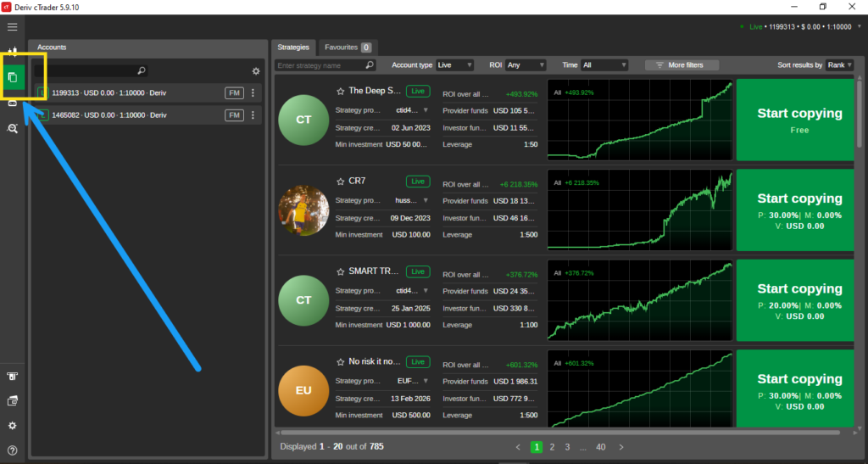This screenshot has height=464, width=868.
Task: Favourite the CR7 strategy star
Action: (341, 181)
